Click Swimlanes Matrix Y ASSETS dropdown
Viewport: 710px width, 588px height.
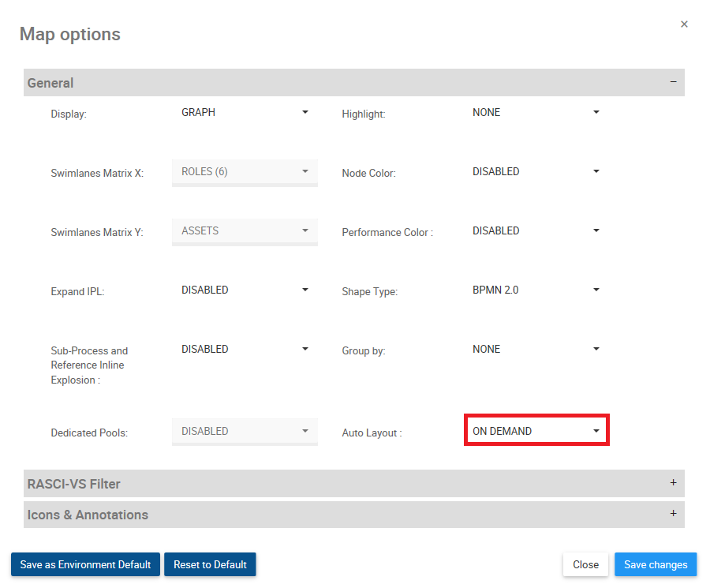(245, 231)
